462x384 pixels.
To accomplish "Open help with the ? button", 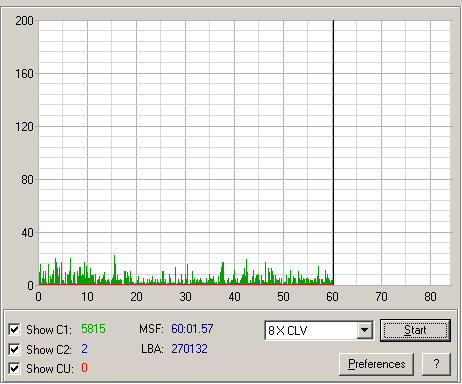I will pos(436,364).
